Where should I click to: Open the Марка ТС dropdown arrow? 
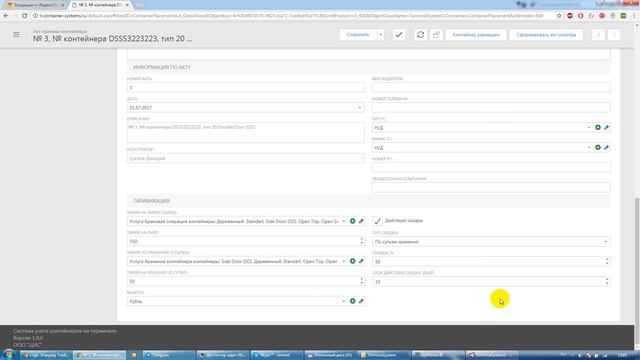589,147
